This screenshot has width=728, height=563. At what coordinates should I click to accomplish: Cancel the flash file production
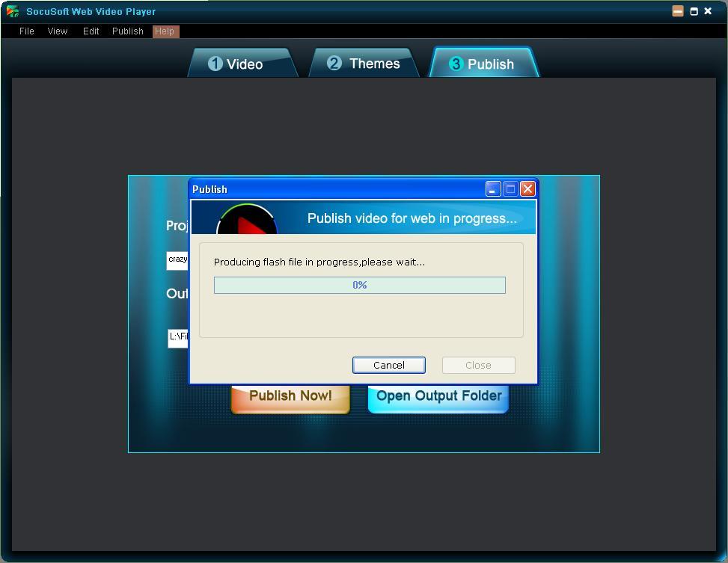(x=388, y=365)
